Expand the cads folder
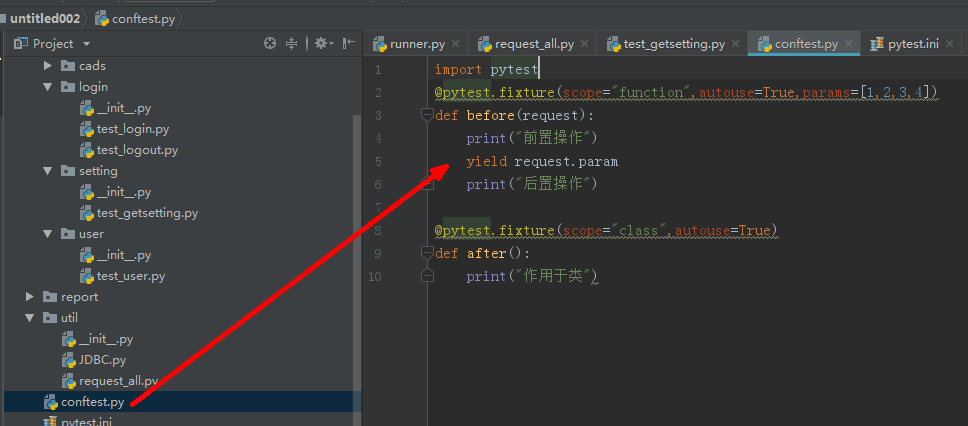 click(x=48, y=65)
